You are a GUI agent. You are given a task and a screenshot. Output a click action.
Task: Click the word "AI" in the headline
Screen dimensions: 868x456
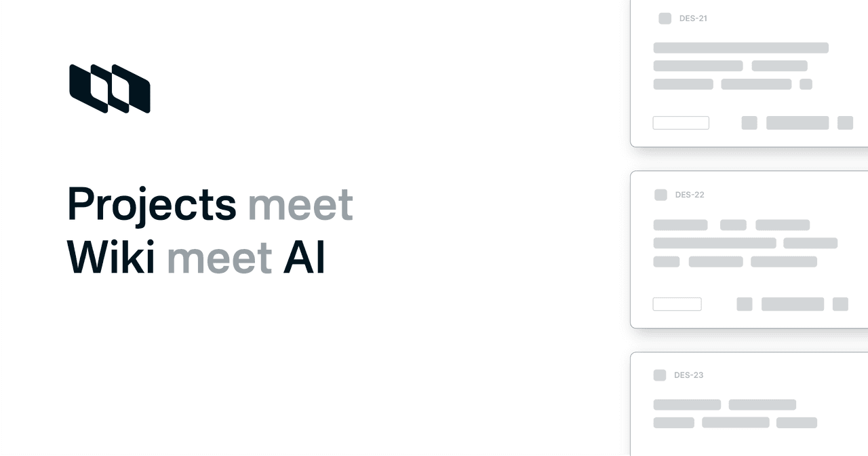304,258
